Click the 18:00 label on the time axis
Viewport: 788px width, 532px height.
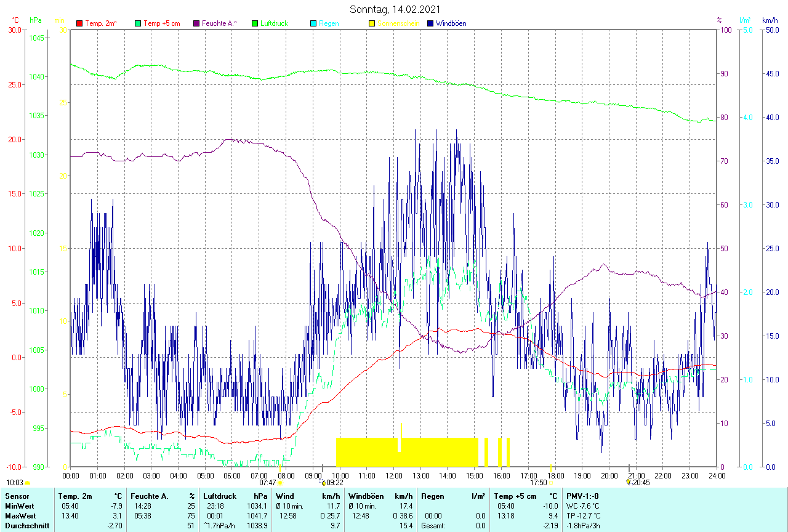[555, 476]
